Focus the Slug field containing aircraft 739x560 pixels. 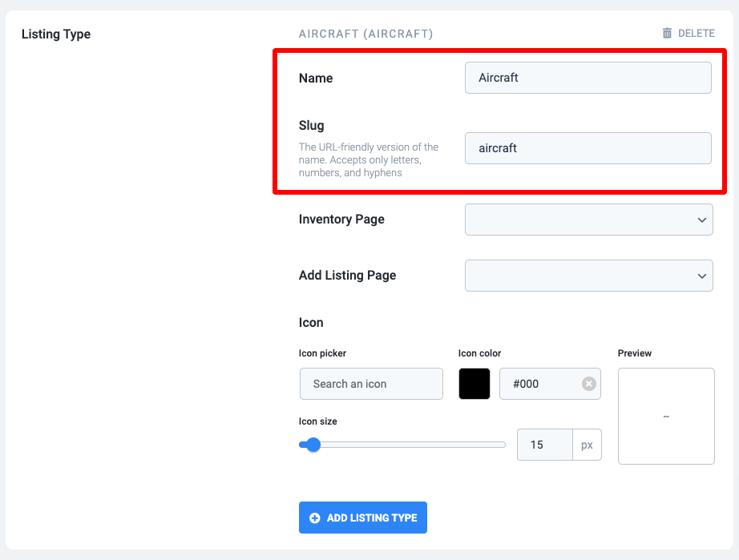(x=588, y=148)
